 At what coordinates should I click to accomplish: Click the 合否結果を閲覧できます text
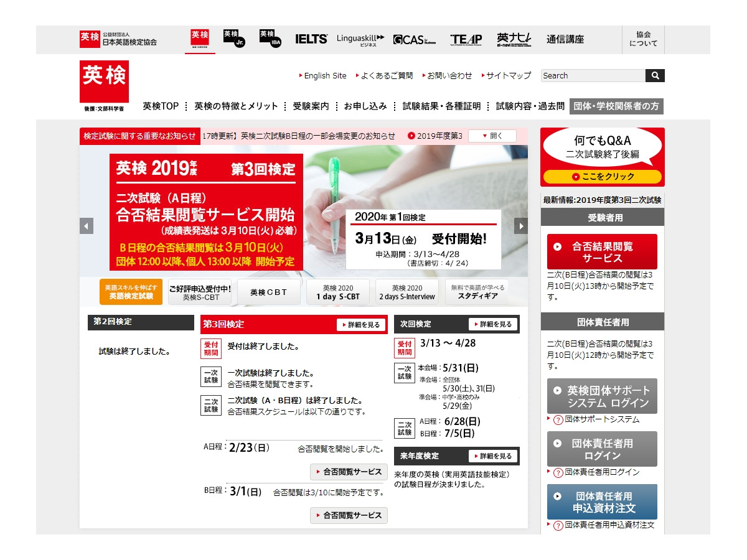(271, 384)
